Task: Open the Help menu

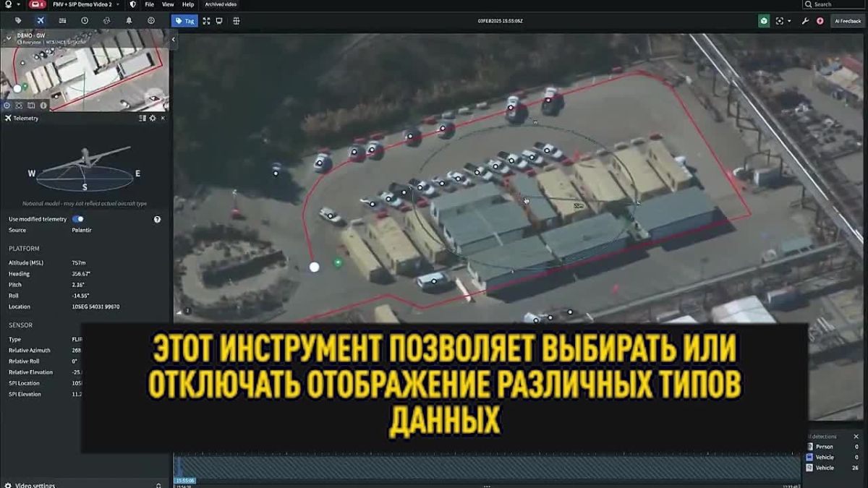Action: [x=188, y=4]
